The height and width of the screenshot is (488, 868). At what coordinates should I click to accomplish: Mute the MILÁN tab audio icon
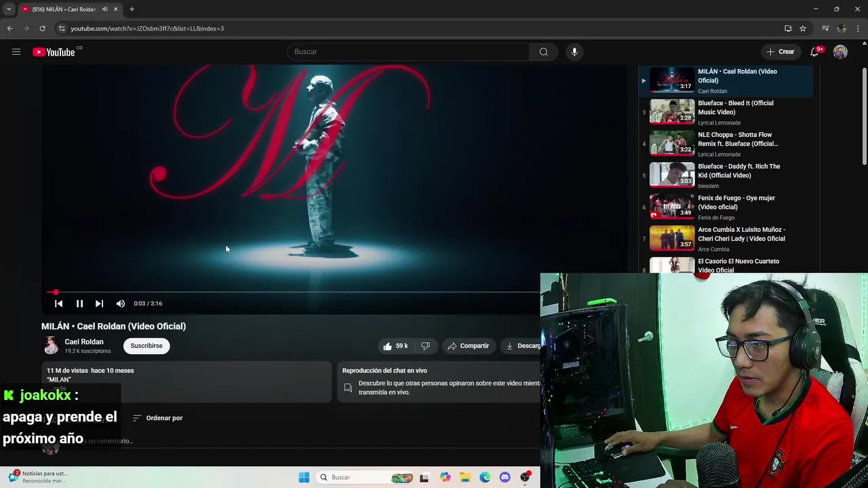[x=104, y=9]
